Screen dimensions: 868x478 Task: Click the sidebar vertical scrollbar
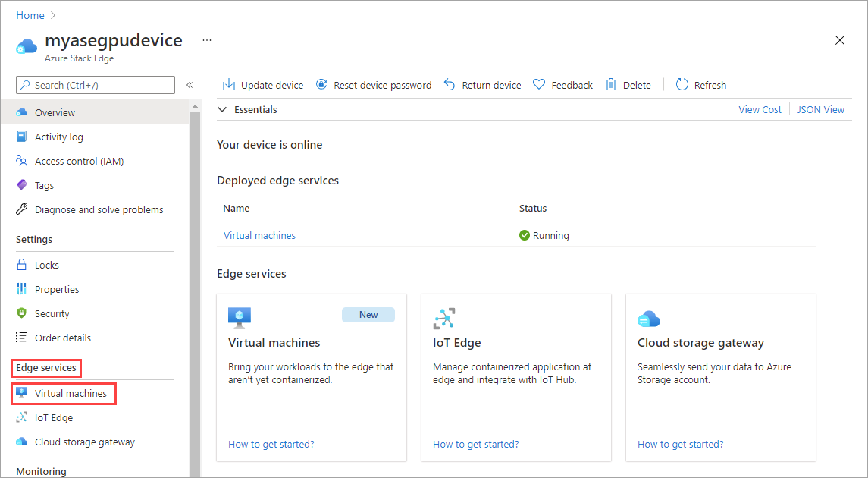195,288
